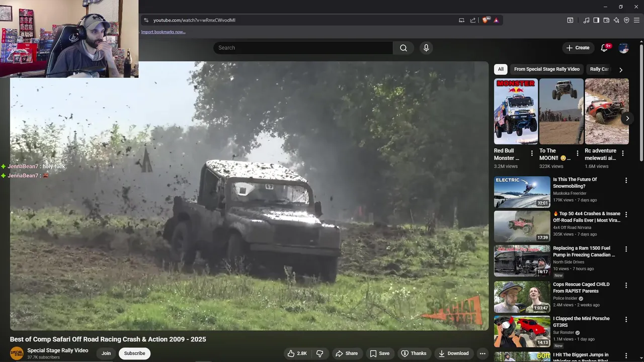Click the Join channel button
This screenshot has height=362, width=644.
(x=106, y=353)
